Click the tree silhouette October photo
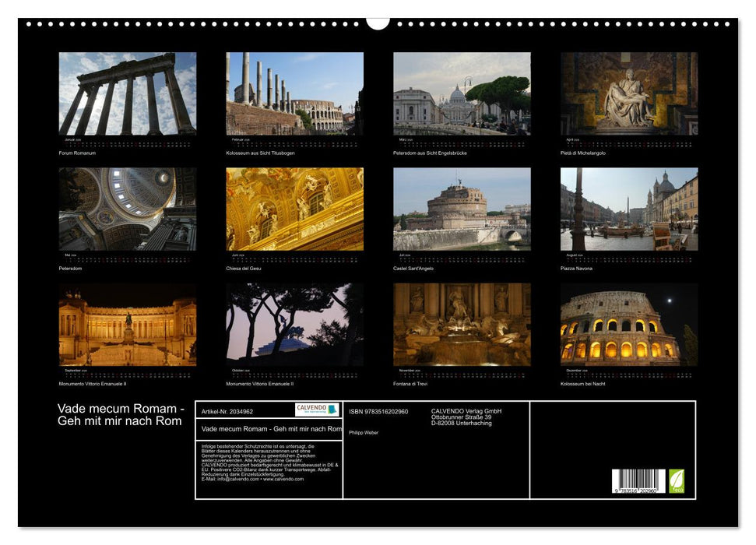 pos(294,324)
